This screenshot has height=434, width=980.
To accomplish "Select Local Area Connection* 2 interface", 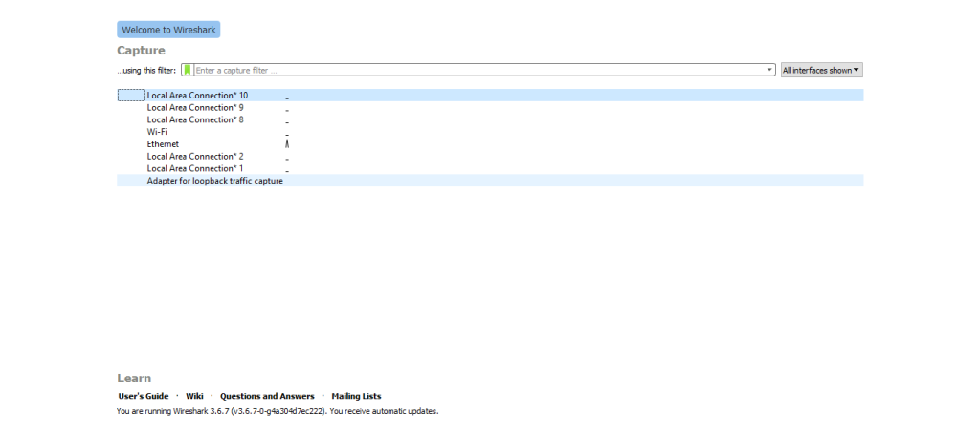I will click(194, 156).
